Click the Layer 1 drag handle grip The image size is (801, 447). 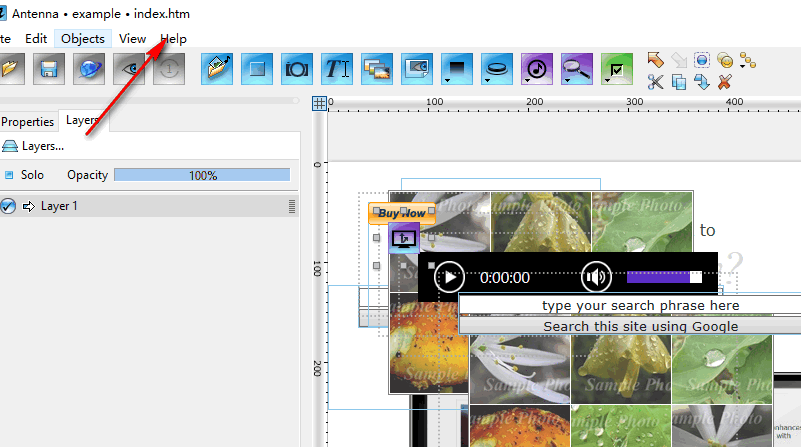point(292,206)
